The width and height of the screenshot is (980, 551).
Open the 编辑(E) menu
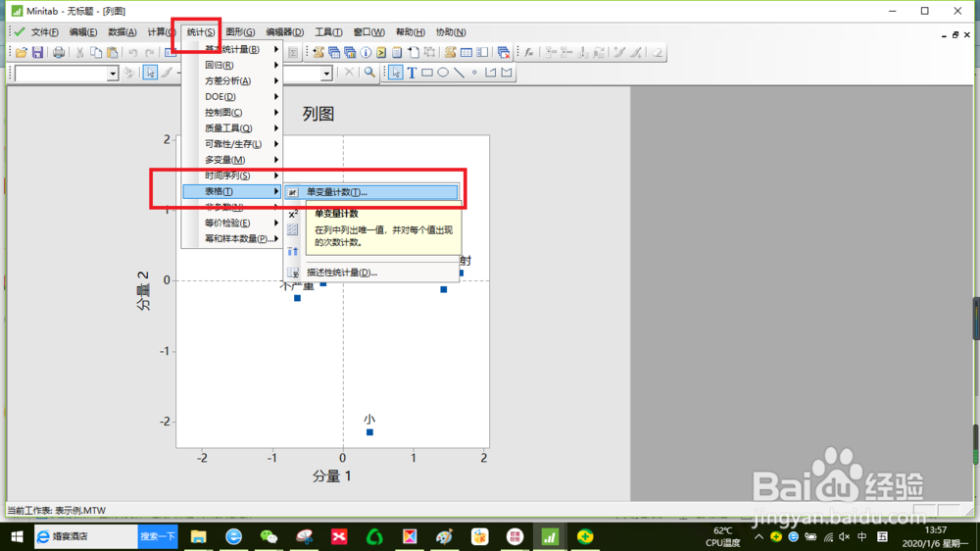[x=83, y=32]
